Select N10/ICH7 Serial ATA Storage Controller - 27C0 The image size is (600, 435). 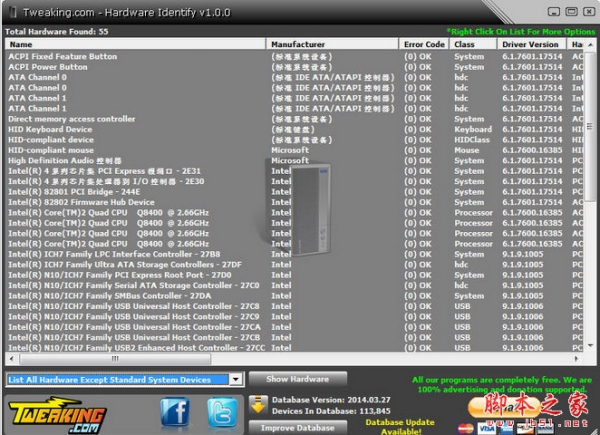[x=294, y=285]
